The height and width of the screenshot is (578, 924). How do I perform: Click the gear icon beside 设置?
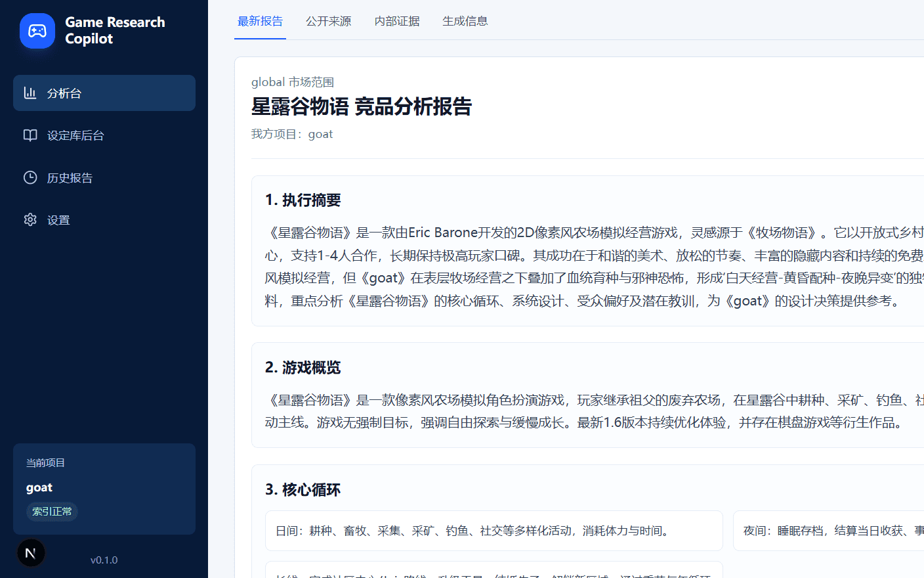click(x=30, y=219)
